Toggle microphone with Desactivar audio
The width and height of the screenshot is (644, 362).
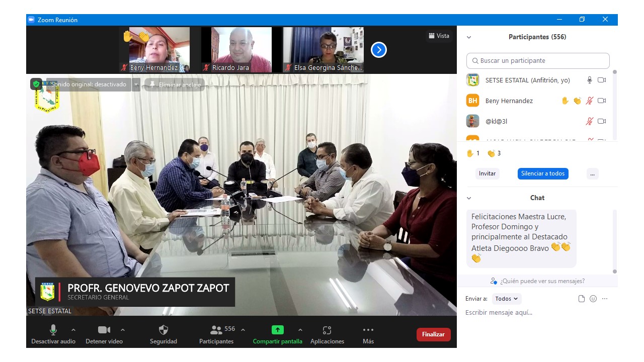pyautogui.click(x=53, y=330)
